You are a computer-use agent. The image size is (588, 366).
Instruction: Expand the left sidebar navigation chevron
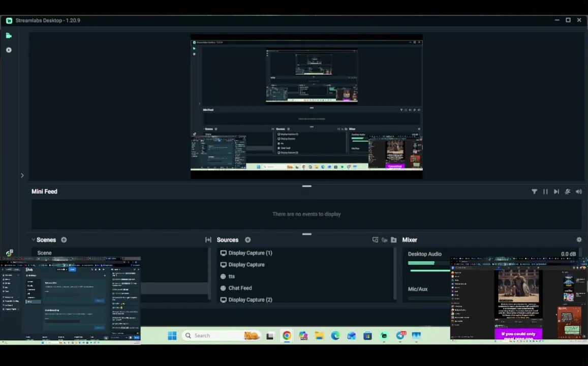(22, 175)
